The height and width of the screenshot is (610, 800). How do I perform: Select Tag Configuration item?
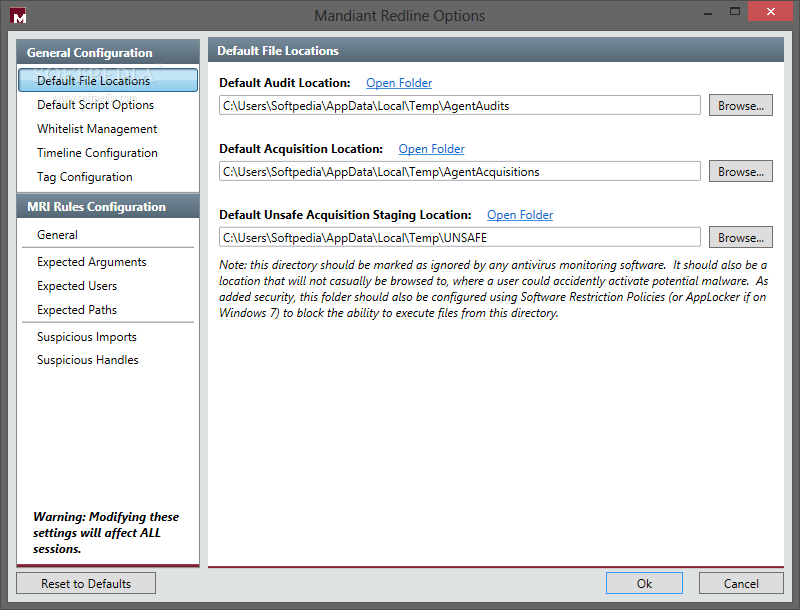(x=85, y=177)
